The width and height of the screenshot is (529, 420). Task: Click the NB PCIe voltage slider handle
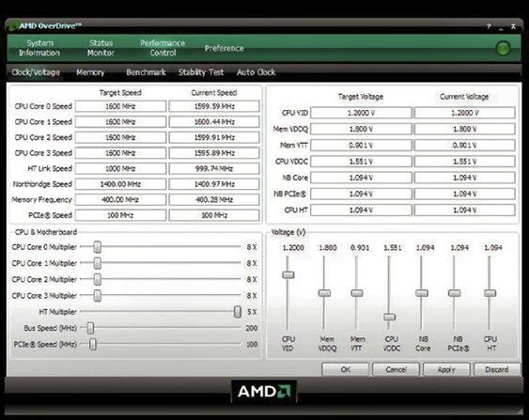pyautogui.click(x=455, y=293)
